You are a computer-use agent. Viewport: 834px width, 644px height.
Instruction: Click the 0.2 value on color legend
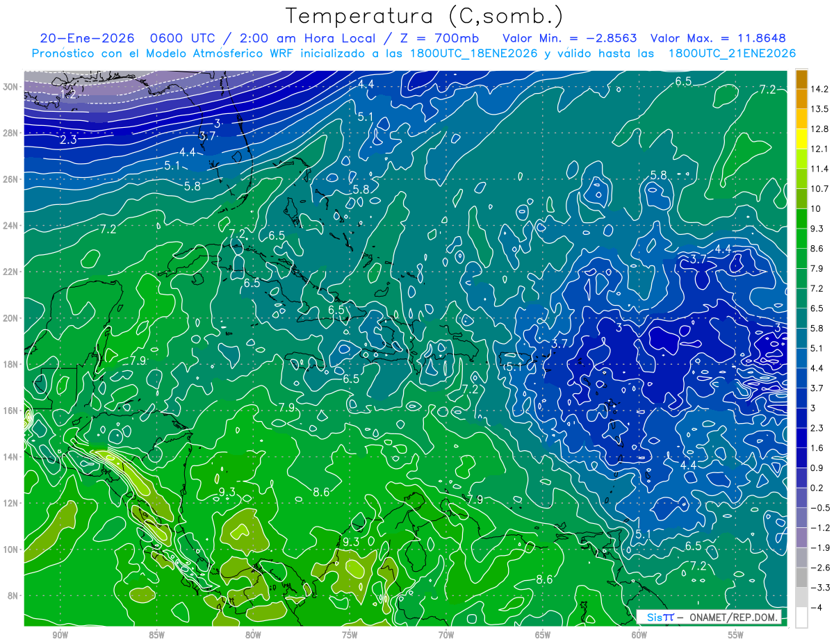818,488
